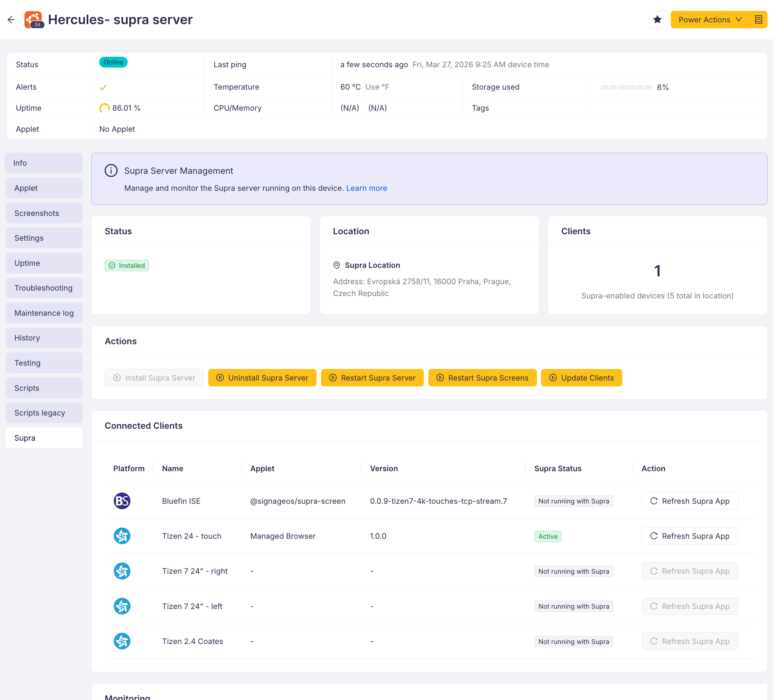773x700 pixels.
Task: Click the Storage used progress bar
Action: 626,87
